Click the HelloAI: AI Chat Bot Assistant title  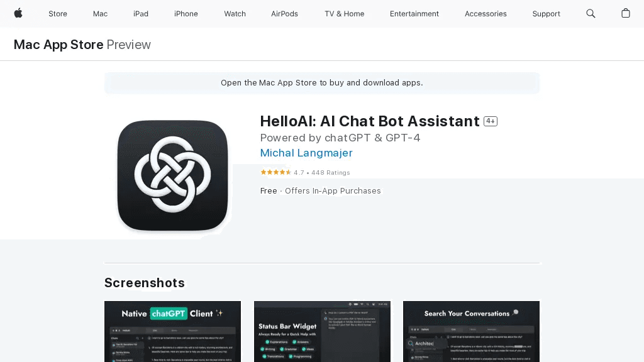click(x=370, y=121)
